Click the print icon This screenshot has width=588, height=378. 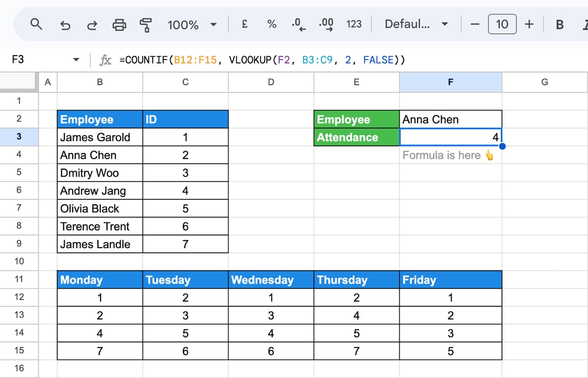click(119, 25)
